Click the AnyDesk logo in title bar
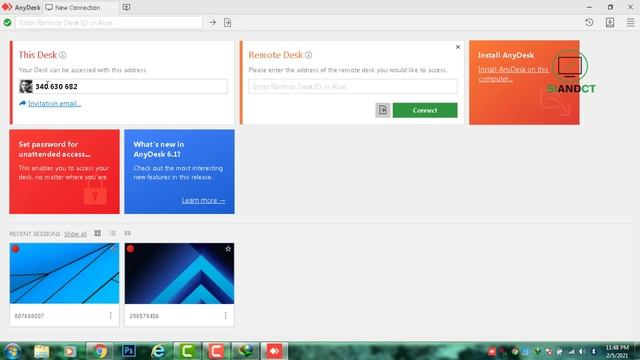This screenshot has width=640, height=360. [x=7, y=7]
